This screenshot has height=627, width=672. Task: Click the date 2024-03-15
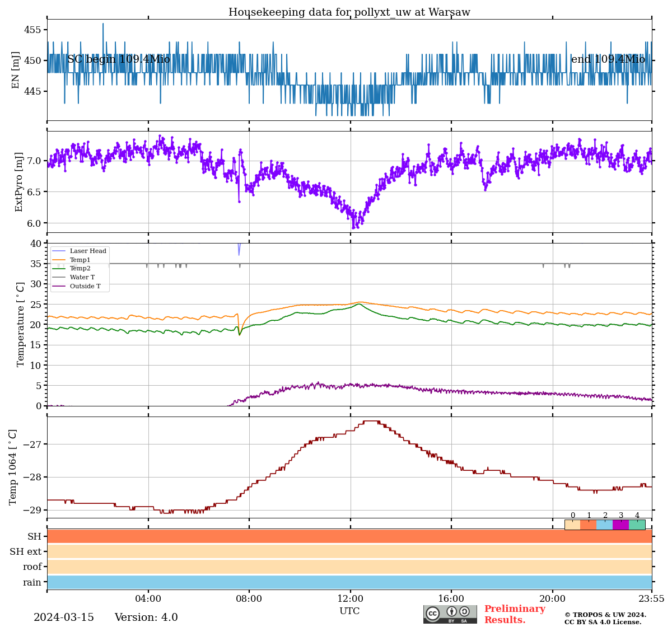tap(64, 617)
